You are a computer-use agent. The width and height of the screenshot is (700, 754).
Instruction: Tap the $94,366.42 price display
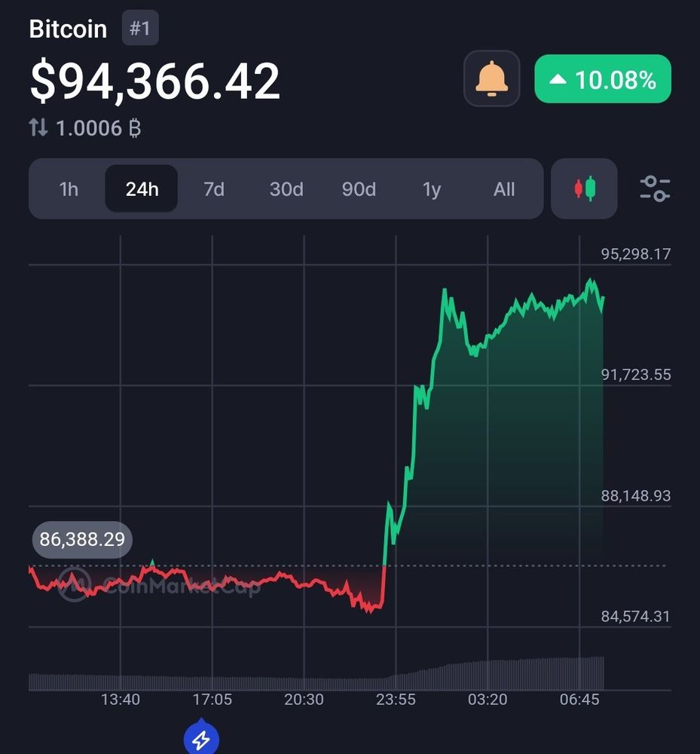[154, 81]
